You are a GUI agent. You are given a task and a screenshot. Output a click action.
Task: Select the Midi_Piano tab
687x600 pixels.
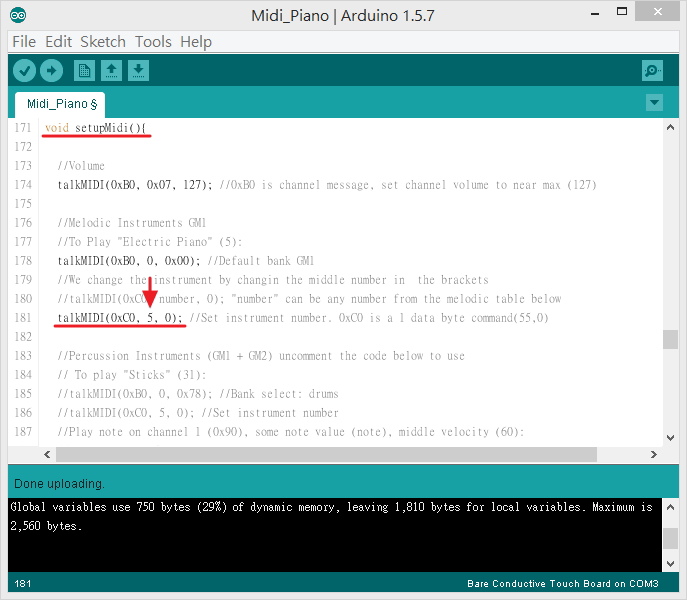click(x=60, y=104)
